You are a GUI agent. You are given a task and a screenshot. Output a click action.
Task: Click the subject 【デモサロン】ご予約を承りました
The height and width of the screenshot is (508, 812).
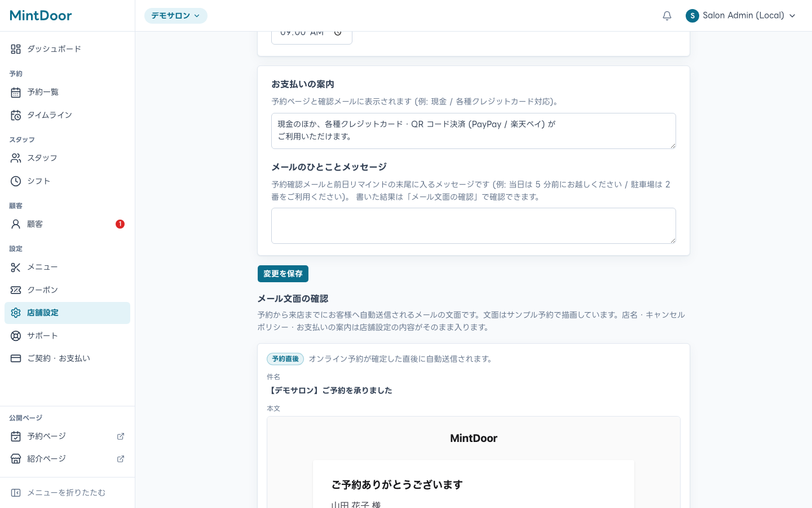click(329, 391)
